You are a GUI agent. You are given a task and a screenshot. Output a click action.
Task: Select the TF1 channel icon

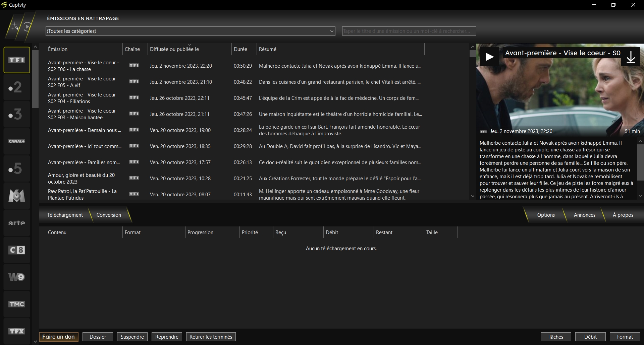point(17,60)
